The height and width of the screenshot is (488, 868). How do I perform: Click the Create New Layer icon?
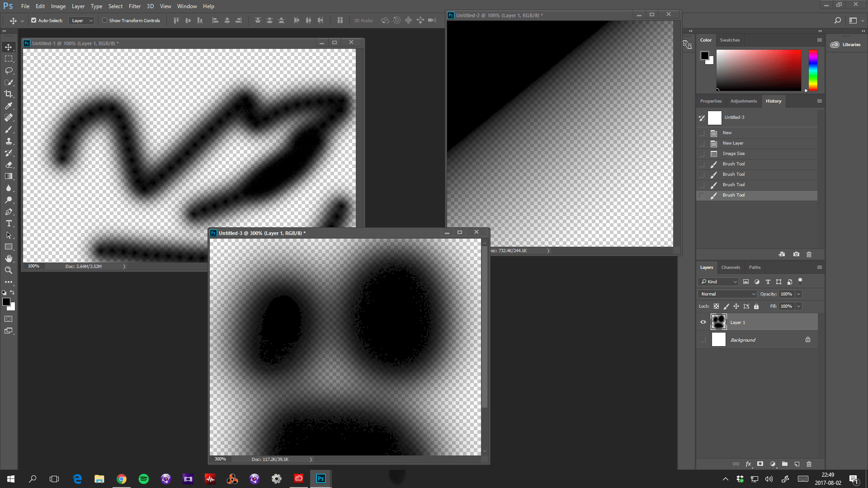pyautogui.click(x=797, y=464)
